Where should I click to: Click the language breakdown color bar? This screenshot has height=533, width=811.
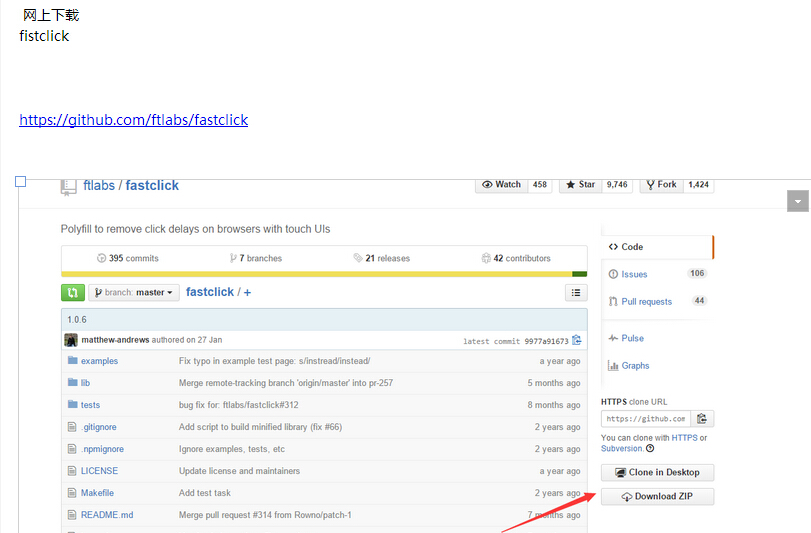[324, 274]
